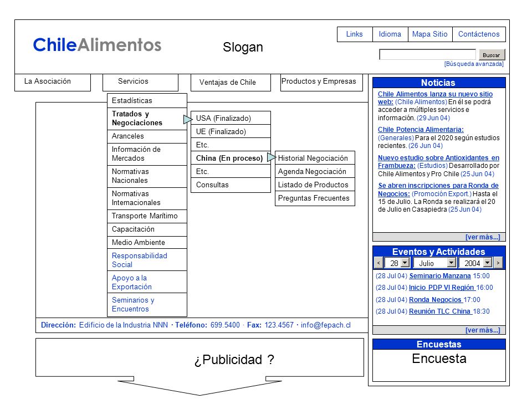Click the Eventos y Actividades header

439,252
